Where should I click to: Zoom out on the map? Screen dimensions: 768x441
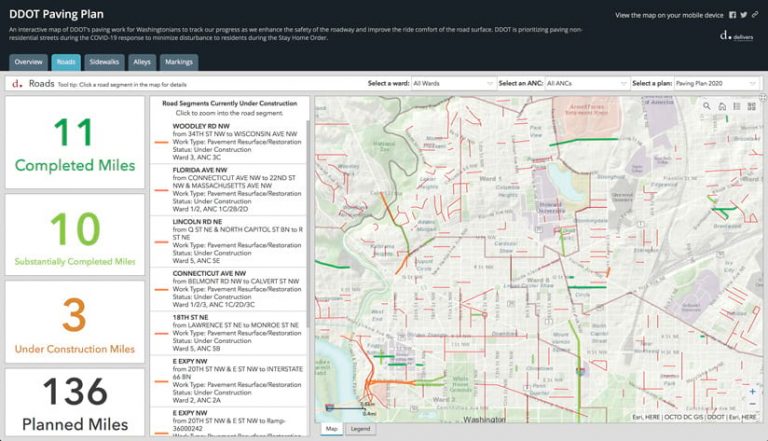pyautogui.click(x=753, y=404)
